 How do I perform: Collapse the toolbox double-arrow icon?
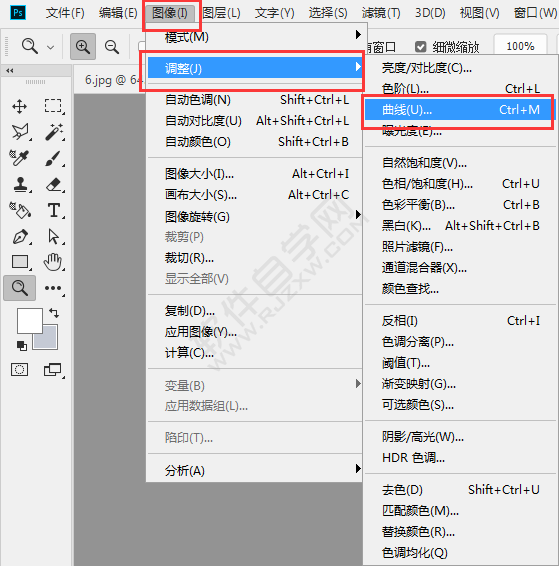click(10, 71)
